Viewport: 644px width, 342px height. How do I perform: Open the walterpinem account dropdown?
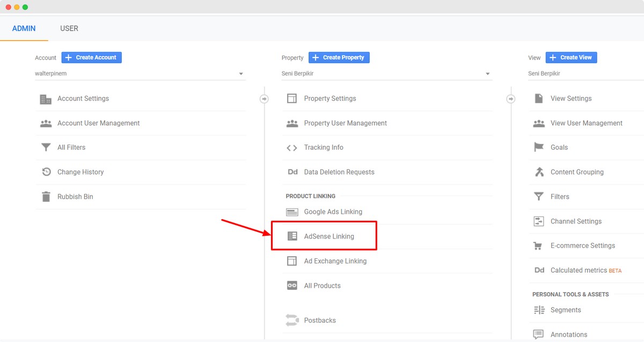click(140, 74)
